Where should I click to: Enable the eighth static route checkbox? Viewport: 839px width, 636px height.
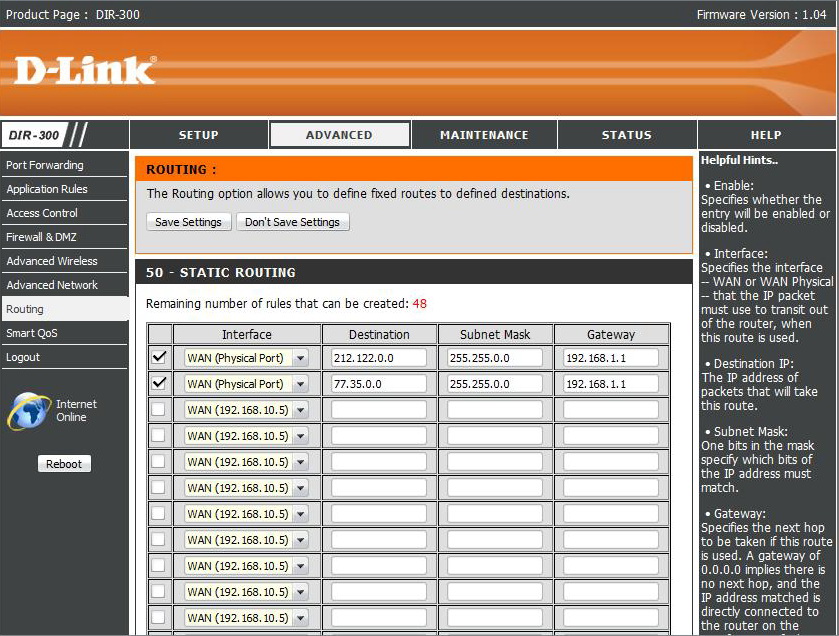159,540
